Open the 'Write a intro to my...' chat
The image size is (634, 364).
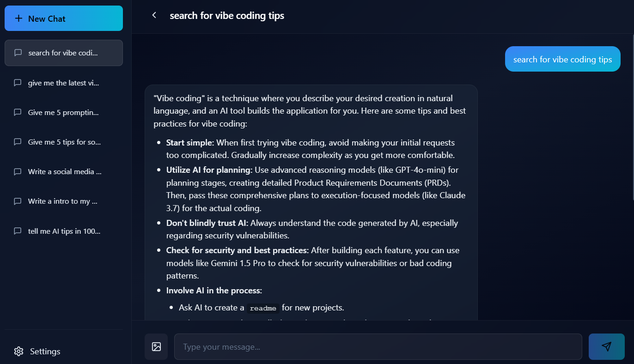[64, 201]
